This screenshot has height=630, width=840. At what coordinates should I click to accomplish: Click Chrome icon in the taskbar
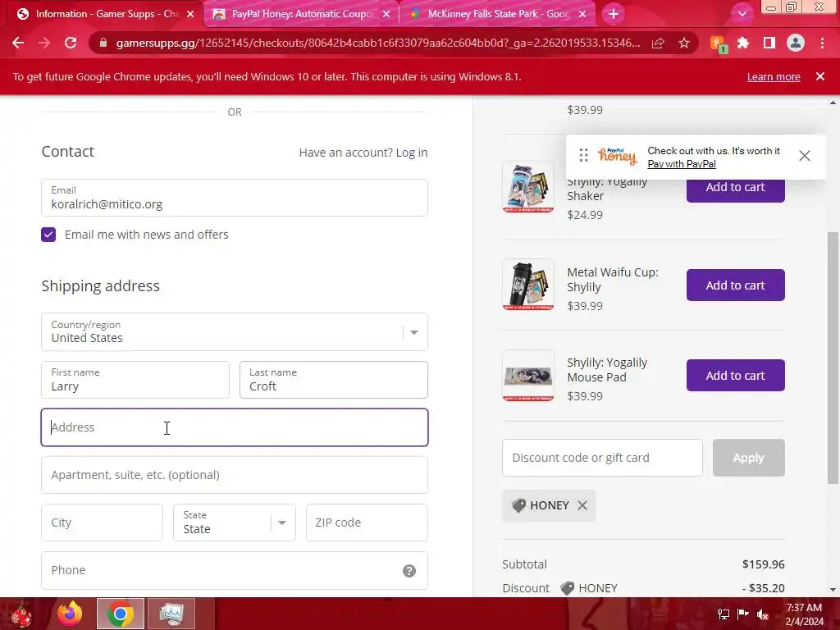tap(120, 614)
